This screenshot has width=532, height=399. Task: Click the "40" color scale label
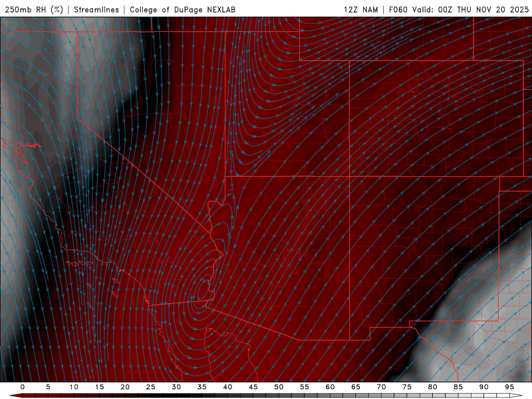(x=227, y=387)
